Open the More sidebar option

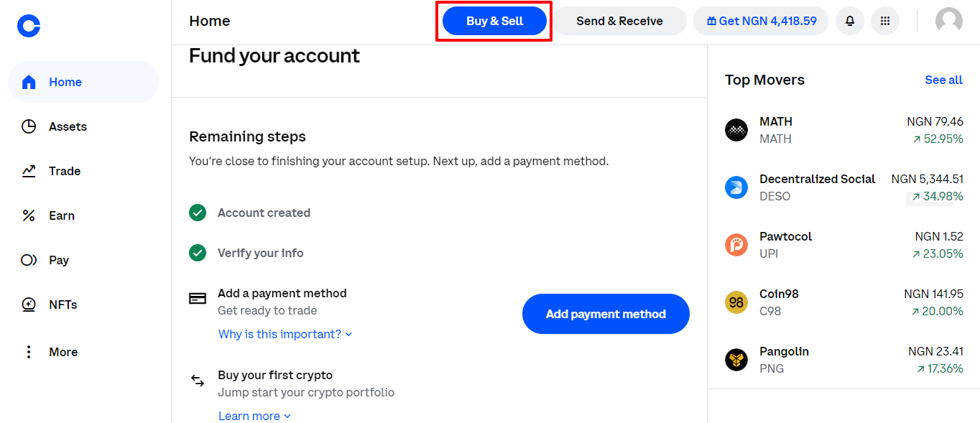63,351
